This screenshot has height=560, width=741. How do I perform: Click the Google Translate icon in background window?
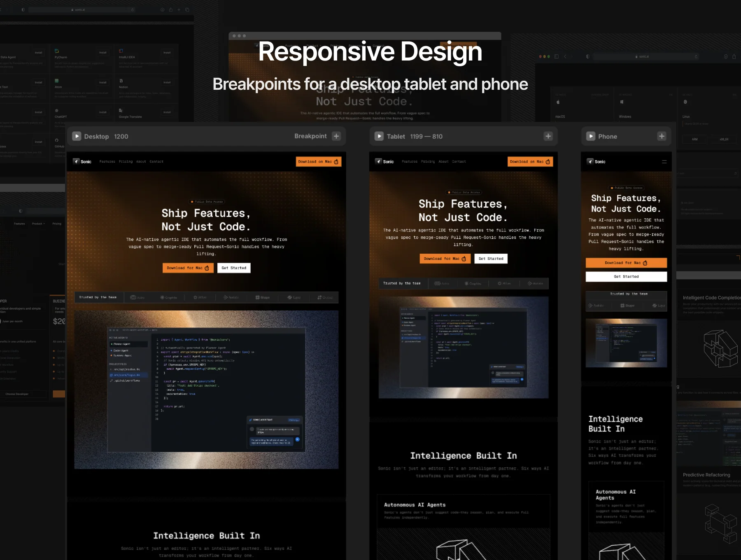click(x=121, y=110)
